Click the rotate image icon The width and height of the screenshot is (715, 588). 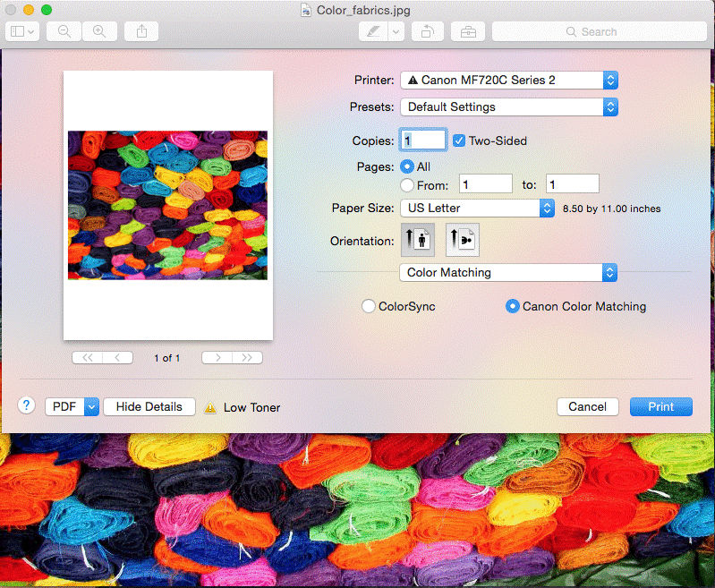point(427,31)
